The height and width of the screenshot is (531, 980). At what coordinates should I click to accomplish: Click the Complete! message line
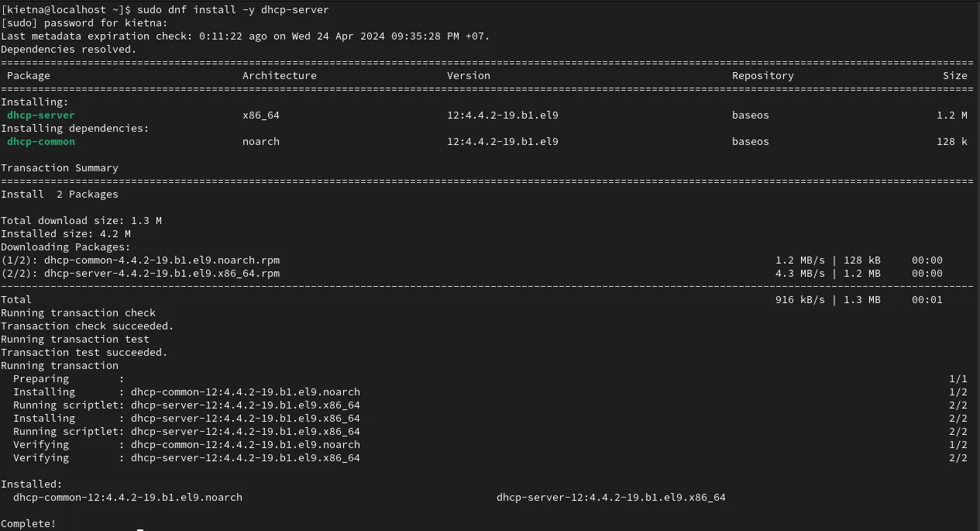(29, 524)
